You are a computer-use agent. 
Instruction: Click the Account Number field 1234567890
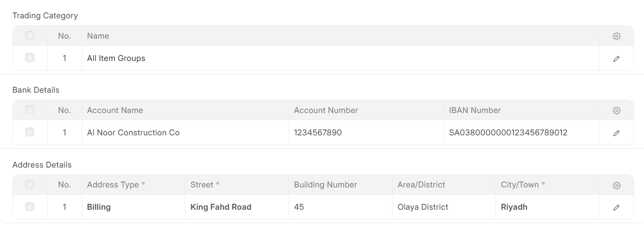318,132
